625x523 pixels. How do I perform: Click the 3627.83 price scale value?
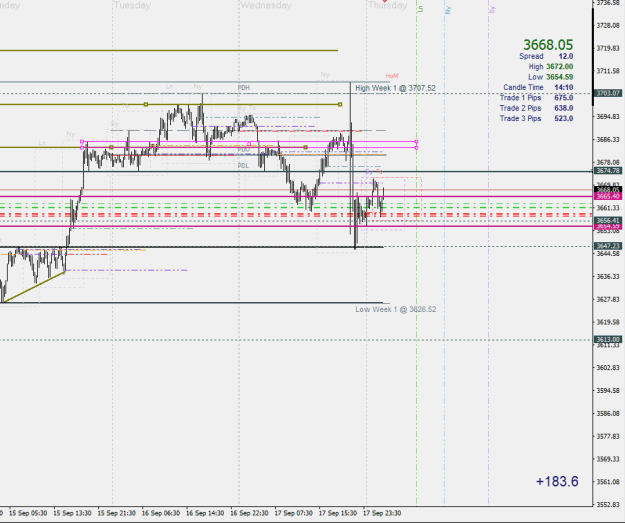click(x=608, y=299)
